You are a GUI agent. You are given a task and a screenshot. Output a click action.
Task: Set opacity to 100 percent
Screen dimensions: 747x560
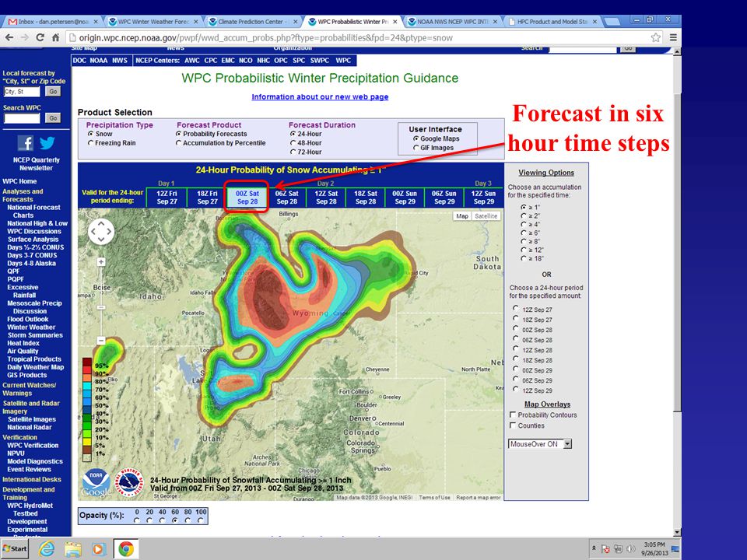pyautogui.click(x=201, y=520)
